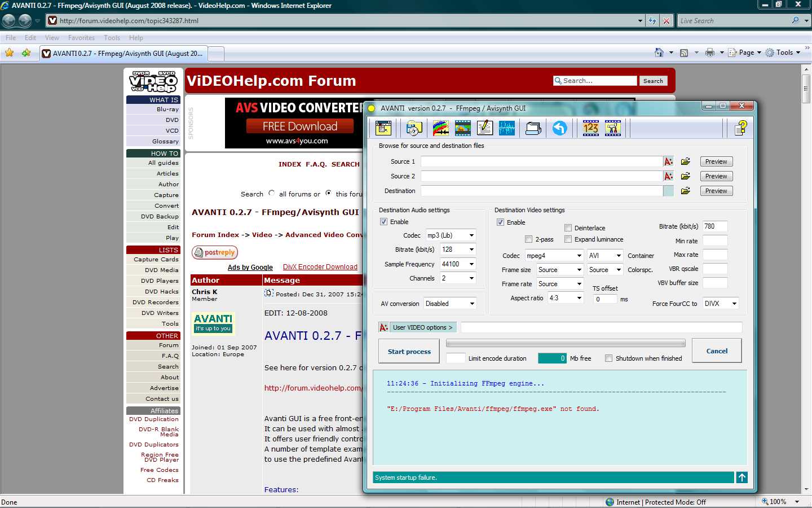Viewport: 812px width, 508px height.
Task: Open the video Codec mpeg4 dropdown
Action: 554,256
